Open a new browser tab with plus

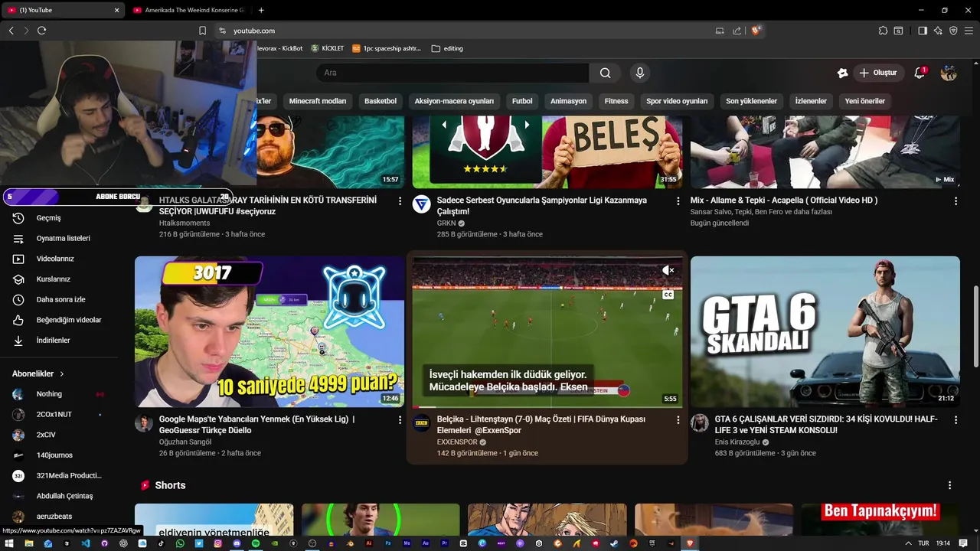click(261, 10)
